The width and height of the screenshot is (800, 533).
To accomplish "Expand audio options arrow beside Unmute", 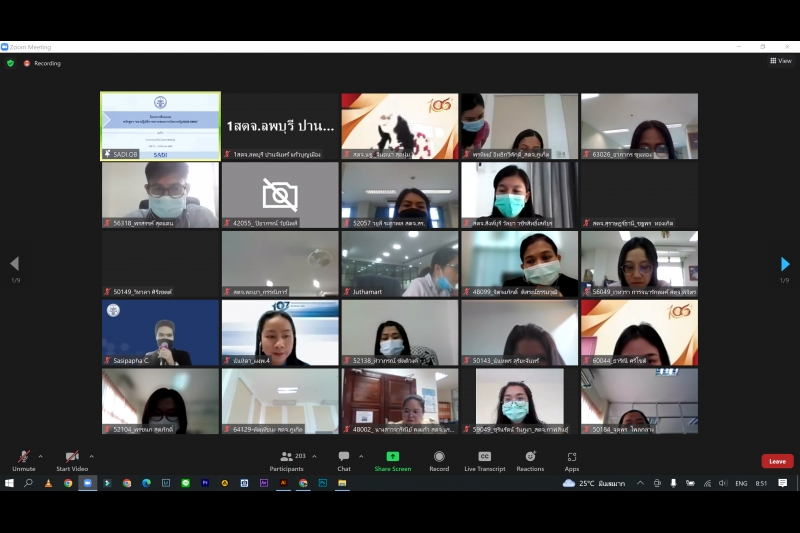I will (x=41, y=456).
